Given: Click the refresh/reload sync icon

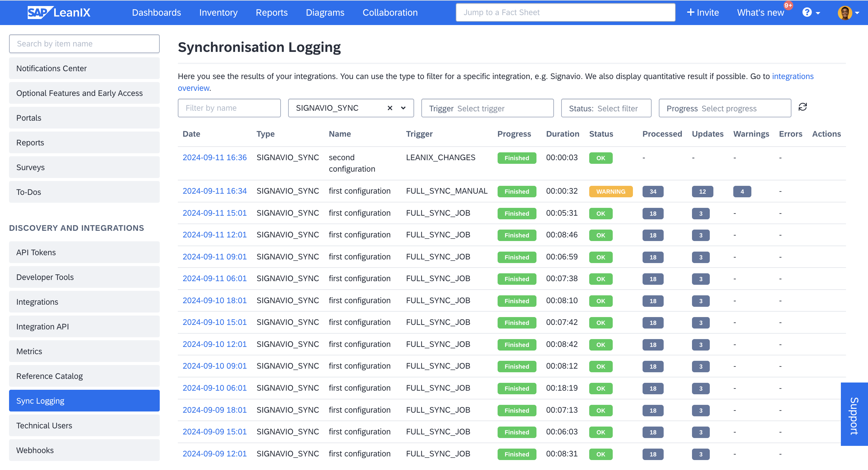Looking at the screenshot, I should point(803,108).
